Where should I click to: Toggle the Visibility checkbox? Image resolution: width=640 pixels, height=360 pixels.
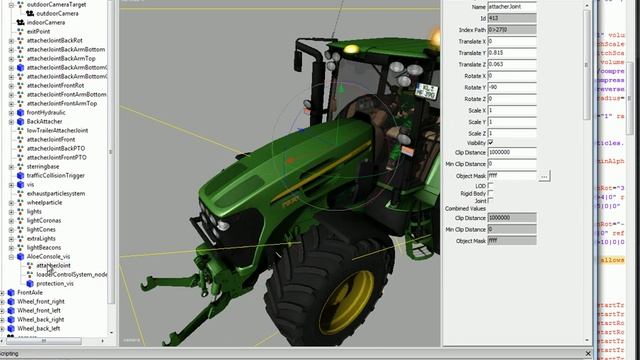491,142
